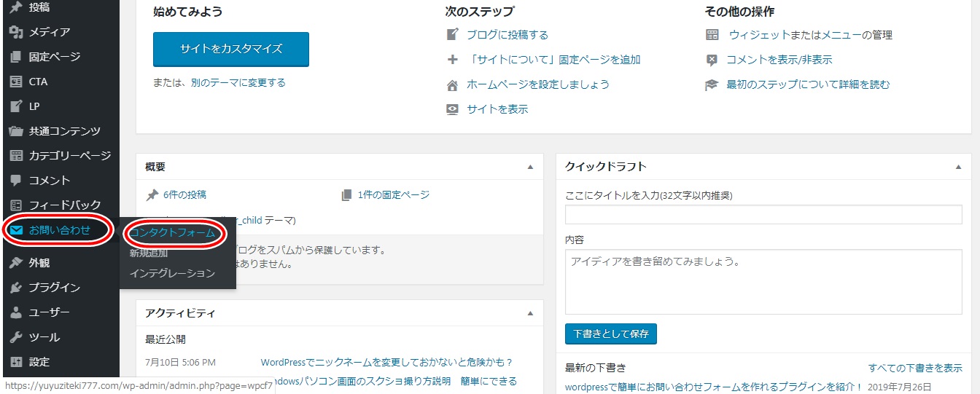980x394 pixels.
Task: Click the ユーザー person icon
Action: click(16, 312)
